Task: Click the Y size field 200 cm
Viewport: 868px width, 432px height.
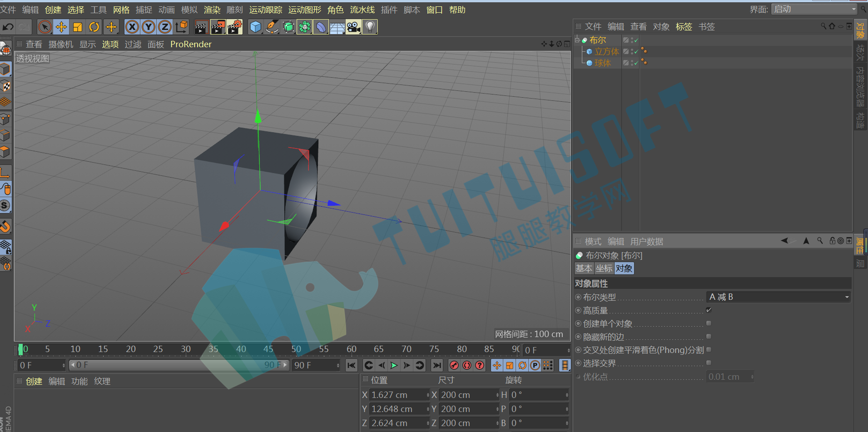Action: pos(469,409)
